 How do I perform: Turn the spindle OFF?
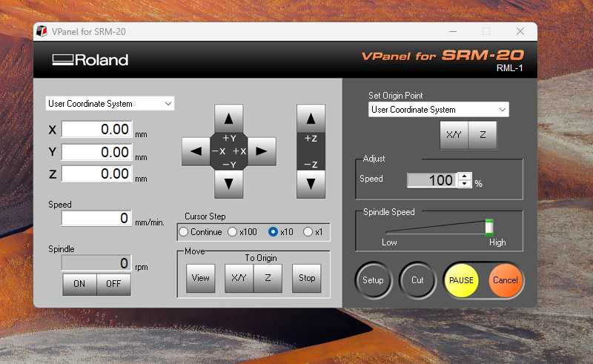point(113,284)
